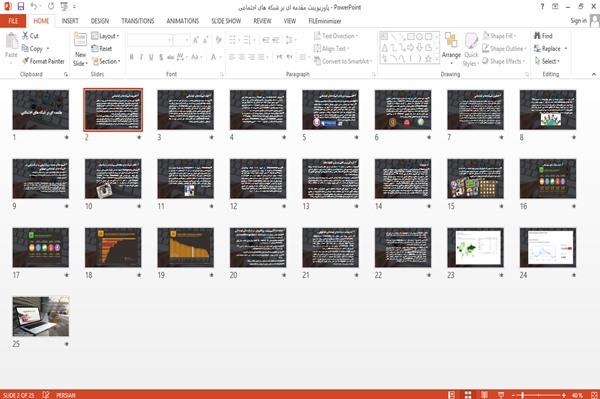
Task: Click the Save icon in quick access toolbar
Action: pyautogui.click(x=21, y=7)
